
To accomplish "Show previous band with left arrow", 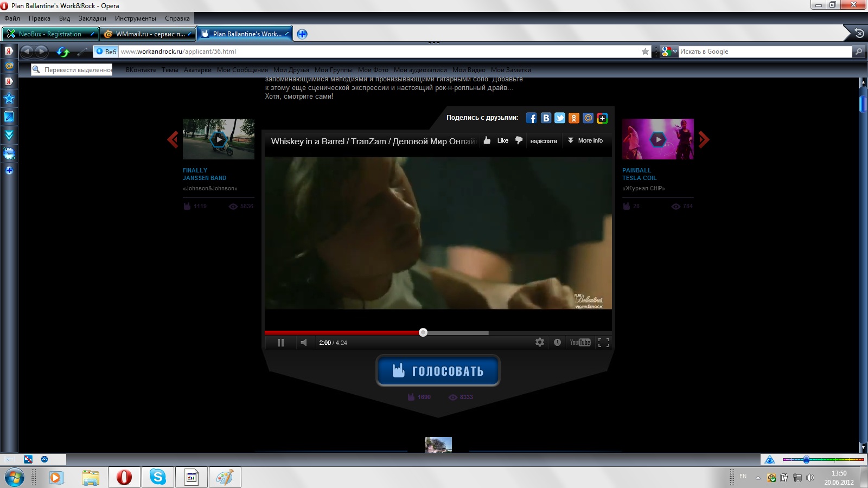I will click(x=173, y=139).
